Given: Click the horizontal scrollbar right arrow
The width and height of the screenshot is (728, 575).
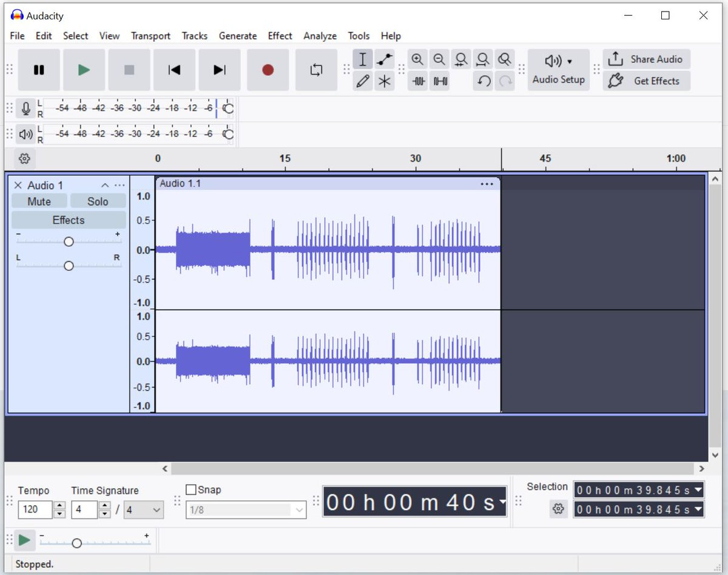Looking at the screenshot, I should (701, 468).
